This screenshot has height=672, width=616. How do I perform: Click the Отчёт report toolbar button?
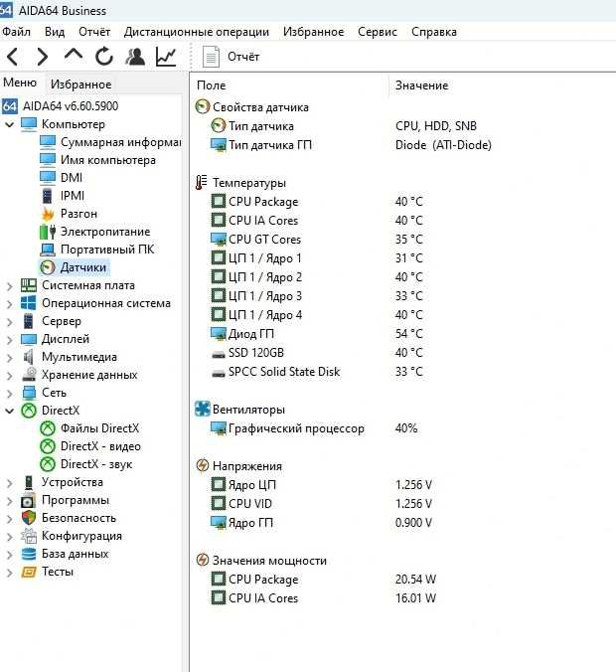pyautogui.click(x=231, y=57)
